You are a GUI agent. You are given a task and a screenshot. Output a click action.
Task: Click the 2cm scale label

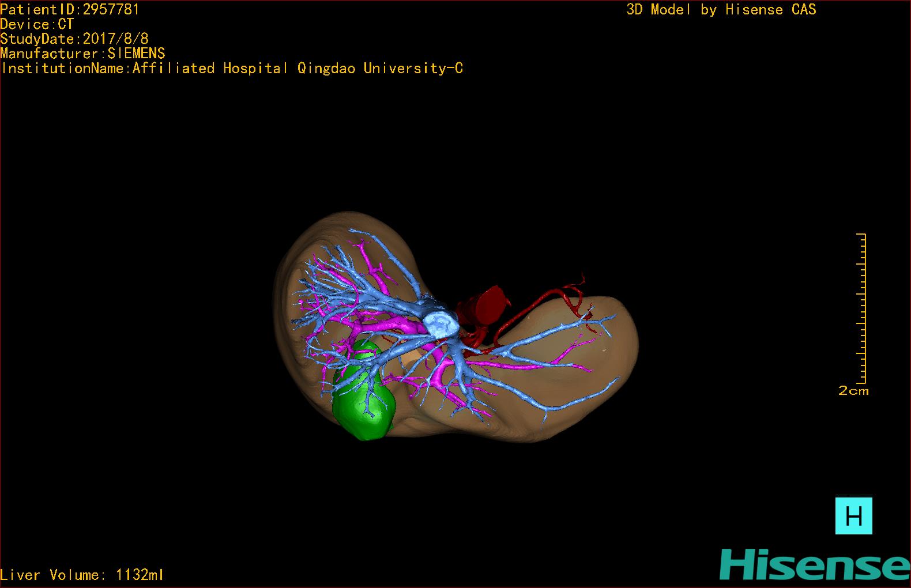coord(853,391)
